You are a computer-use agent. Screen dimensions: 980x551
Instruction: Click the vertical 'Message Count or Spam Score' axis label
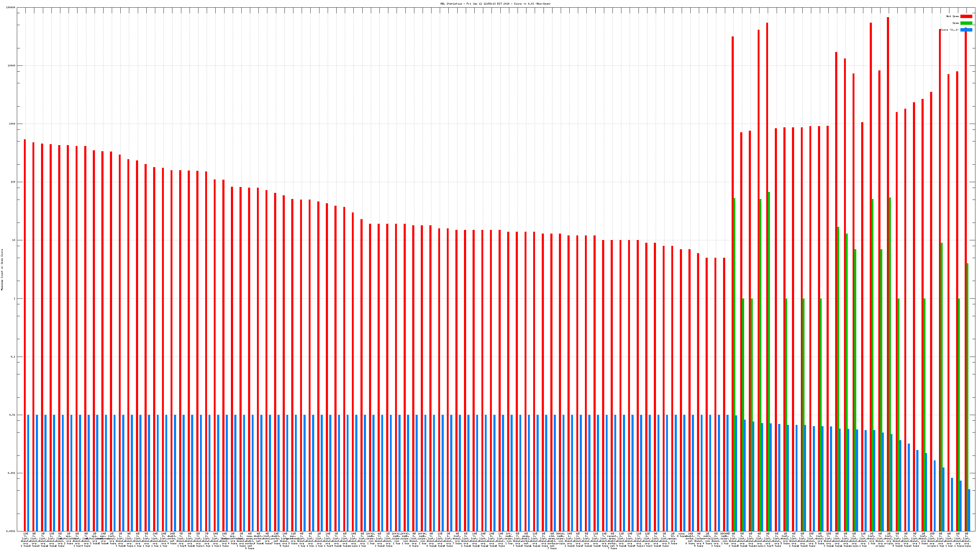tap(2, 270)
